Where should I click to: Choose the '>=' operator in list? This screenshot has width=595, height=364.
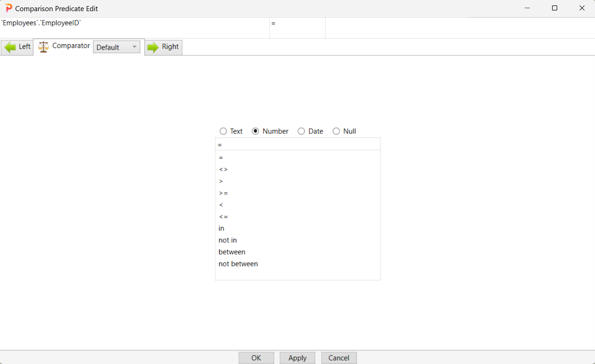298,193
